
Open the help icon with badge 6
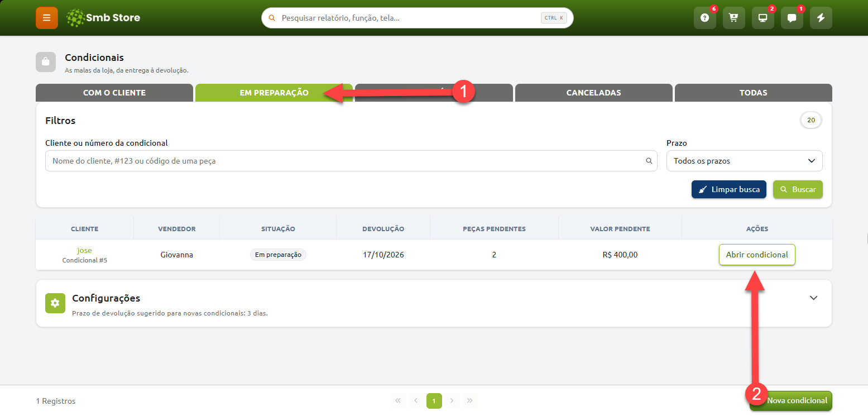(x=705, y=18)
